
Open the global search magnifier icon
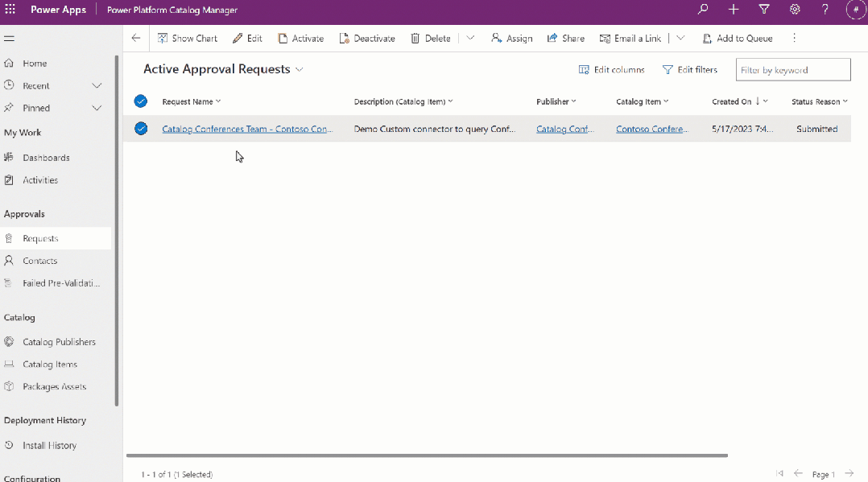point(703,10)
